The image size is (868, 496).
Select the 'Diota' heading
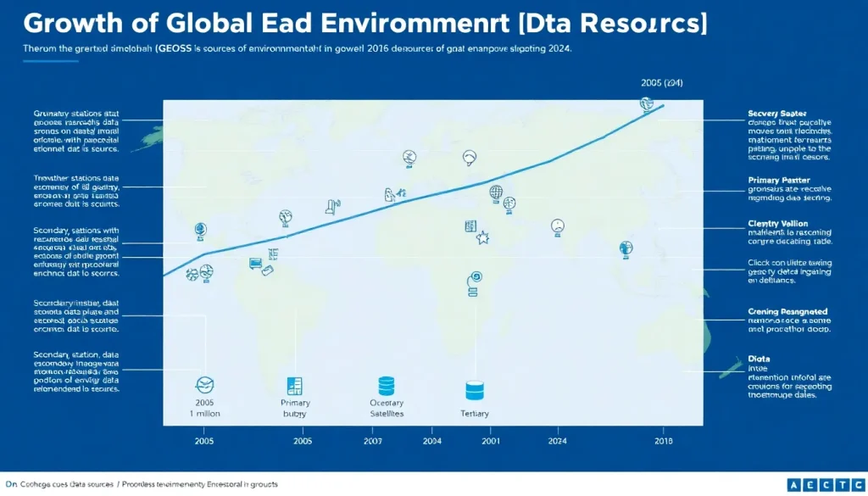tap(759, 359)
